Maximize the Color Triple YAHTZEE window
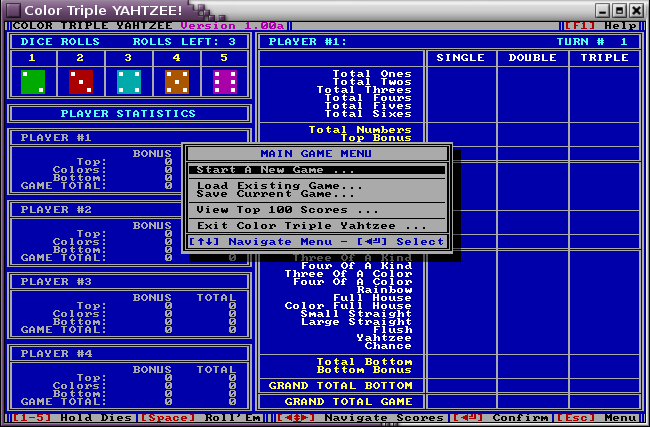The image size is (650, 427). (x=620, y=10)
